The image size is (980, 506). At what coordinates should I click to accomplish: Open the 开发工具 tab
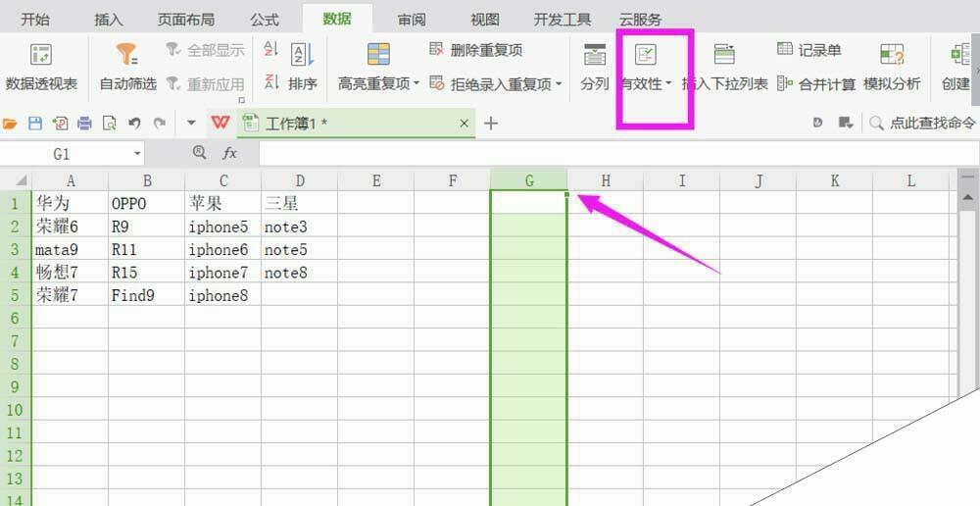tap(563, 20)
